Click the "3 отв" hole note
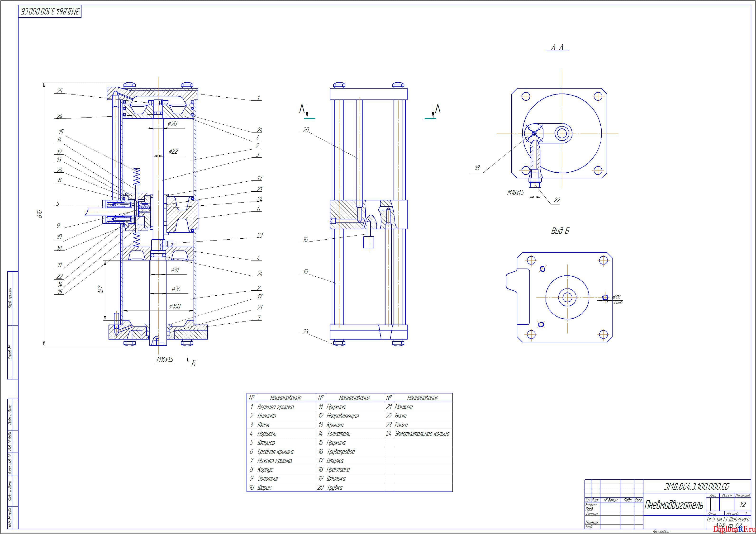 pyautogui.click(x=618, y=302)
